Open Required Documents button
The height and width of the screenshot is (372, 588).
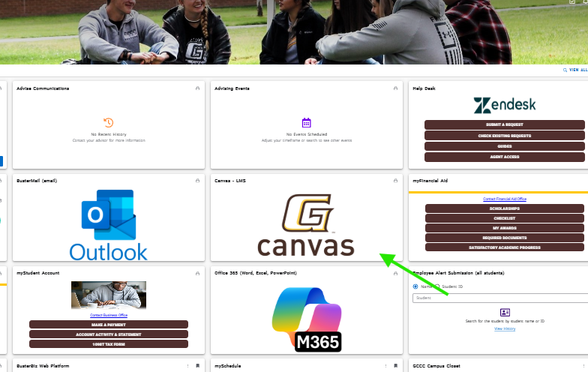pyautogui.click(x=504, y=238)
